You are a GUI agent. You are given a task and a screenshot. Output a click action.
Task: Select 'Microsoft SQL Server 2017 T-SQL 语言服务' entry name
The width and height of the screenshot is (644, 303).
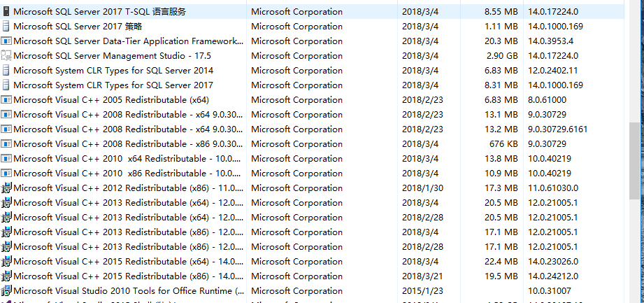[99, 12]
